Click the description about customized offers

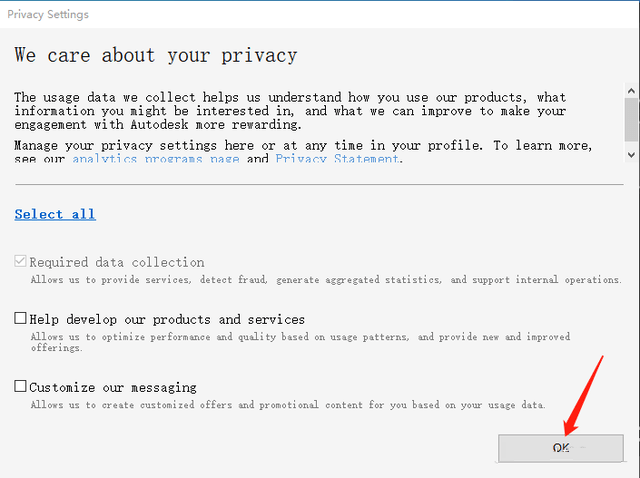click(x=288, y=405)
